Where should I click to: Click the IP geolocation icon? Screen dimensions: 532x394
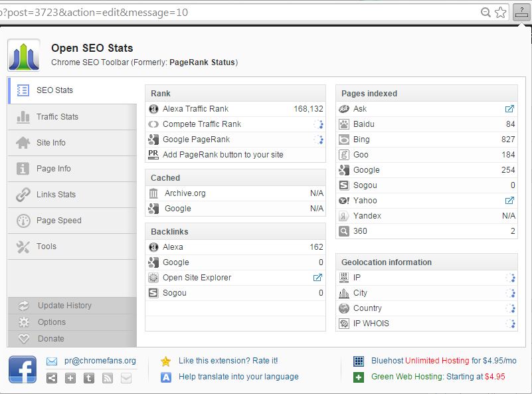(343, 278)
